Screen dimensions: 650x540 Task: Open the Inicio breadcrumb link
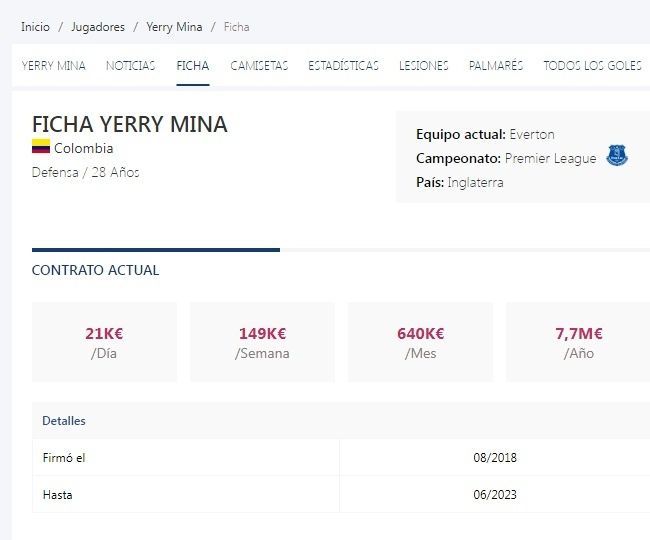coord(35,27)
